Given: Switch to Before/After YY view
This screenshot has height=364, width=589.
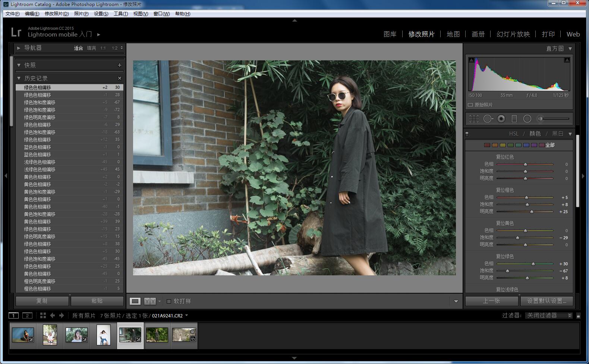Looking at the screenshot, I should (x=150, y=301).
